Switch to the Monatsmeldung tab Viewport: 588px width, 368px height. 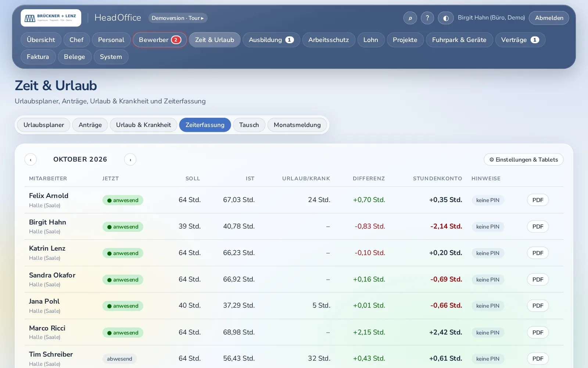pos(297,125)
